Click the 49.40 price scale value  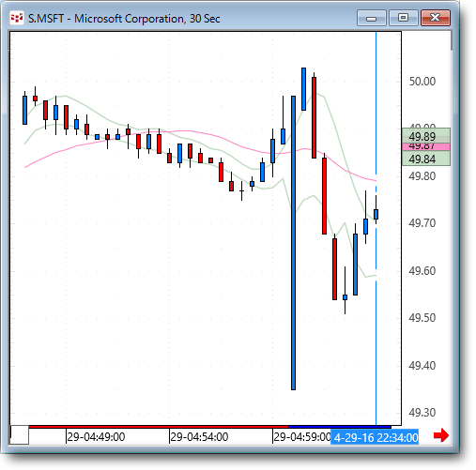422,366
